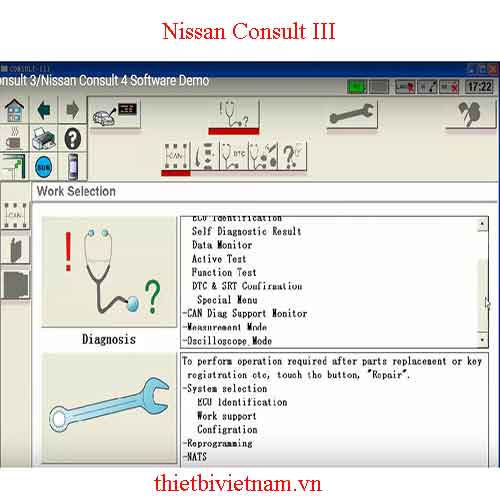Click the 17:22 clock display

click(479, 87)
